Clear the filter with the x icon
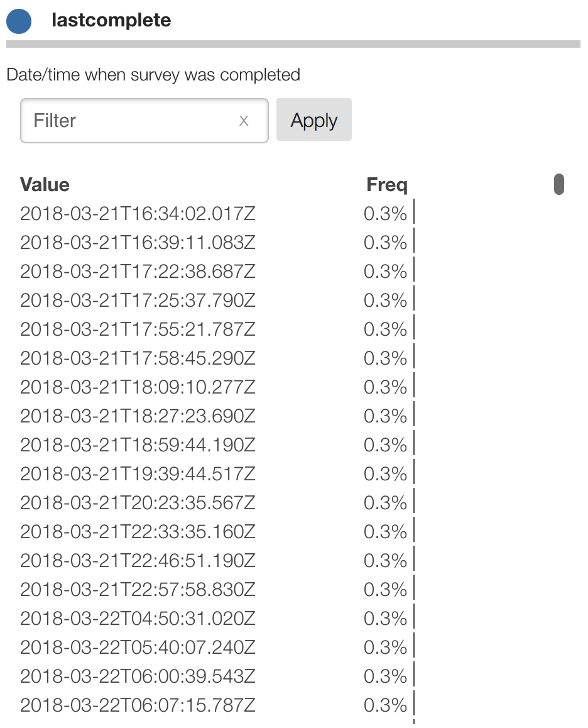This screenshot has height=728, width=588. (x=244, y=120)
